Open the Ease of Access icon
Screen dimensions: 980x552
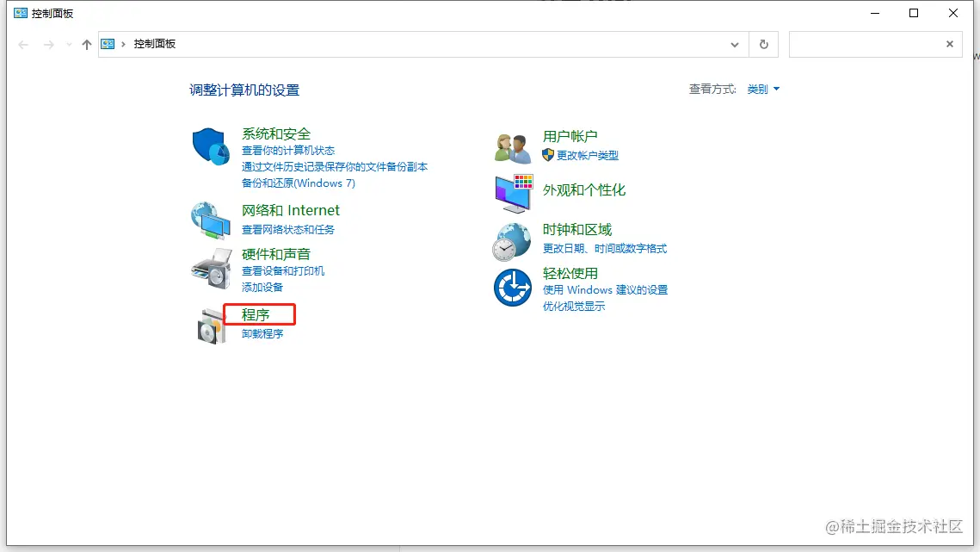[513, 288]
